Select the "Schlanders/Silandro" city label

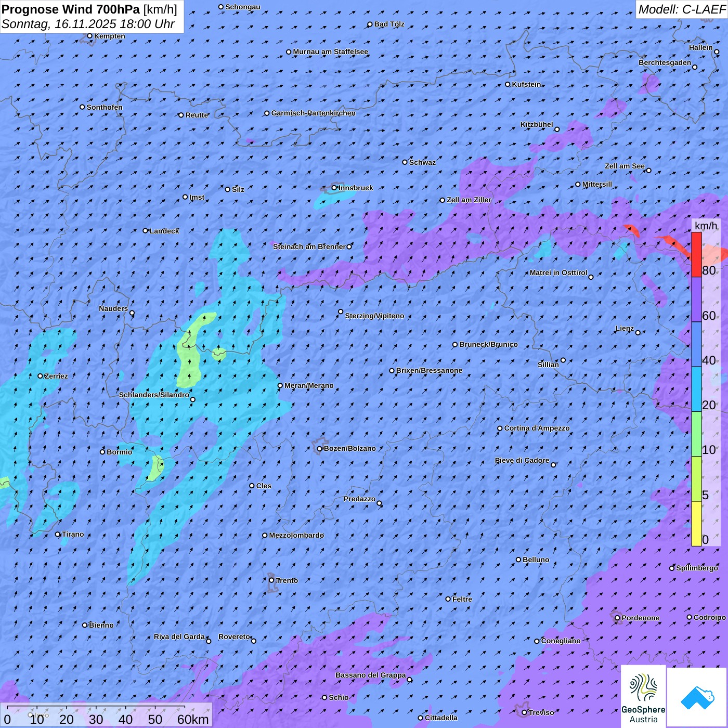(154, 395)
